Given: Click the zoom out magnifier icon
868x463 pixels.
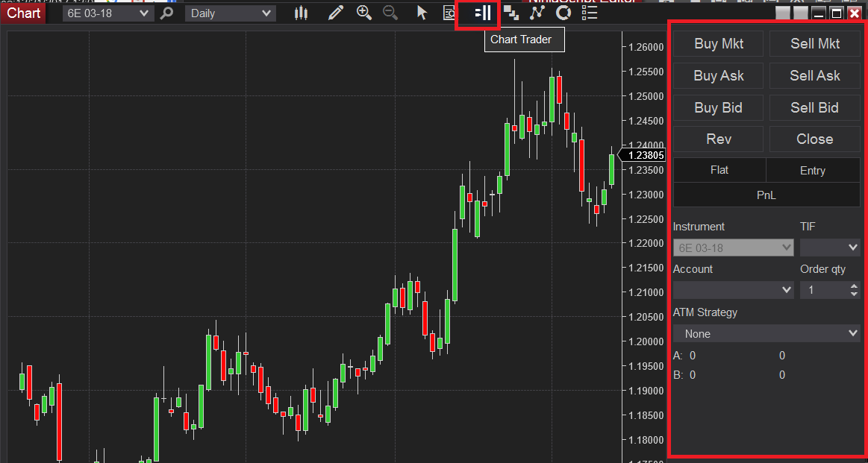Looking at the screenshot, I should pos(390,13).
